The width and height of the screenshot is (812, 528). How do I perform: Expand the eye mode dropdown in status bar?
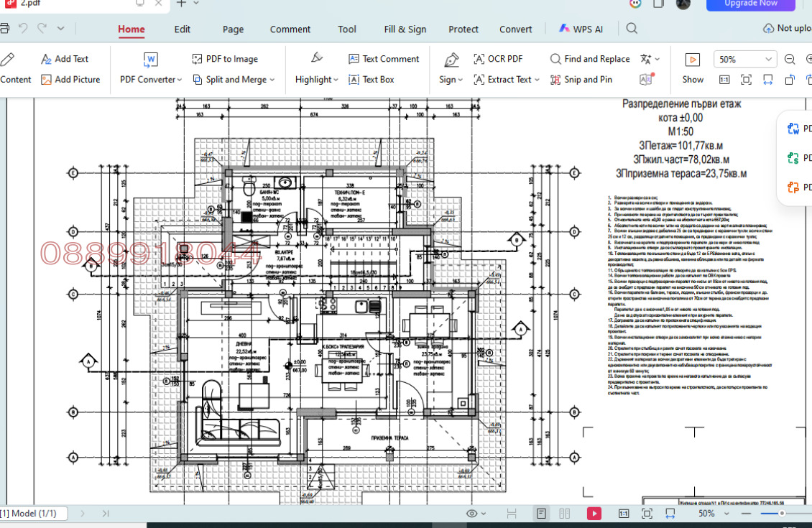tap(484, 514)
